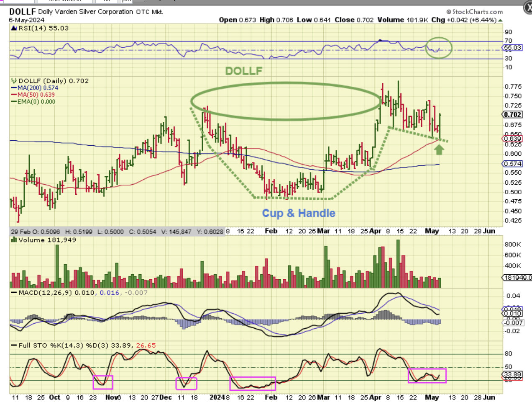Click the High 0.706 value
532x402 pixels.
(x=276, y=20)
